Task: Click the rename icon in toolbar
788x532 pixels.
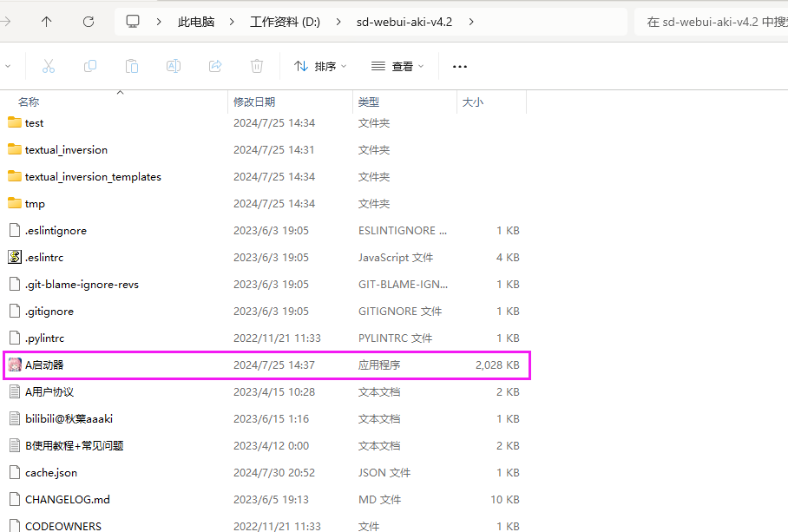Action: pyautogui.click(x=174, y=66)
